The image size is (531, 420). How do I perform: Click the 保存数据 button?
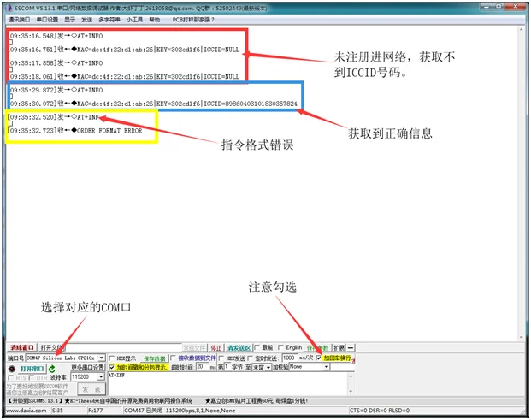155,358
